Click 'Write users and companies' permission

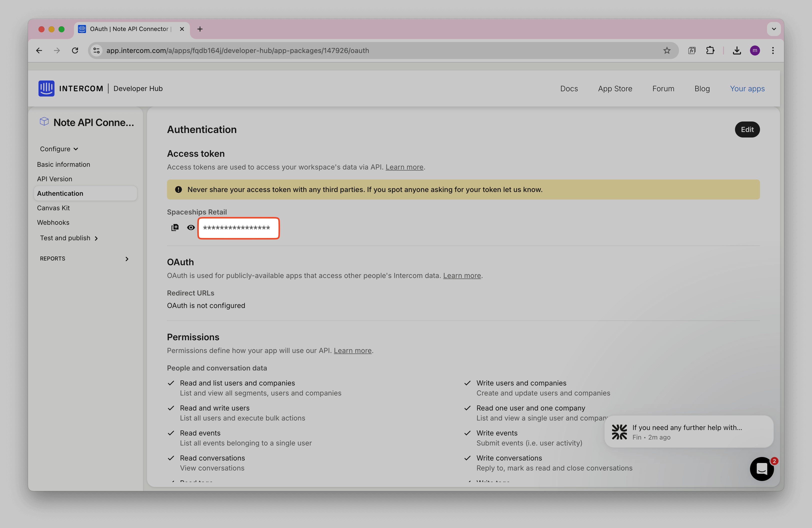point(521,383)
